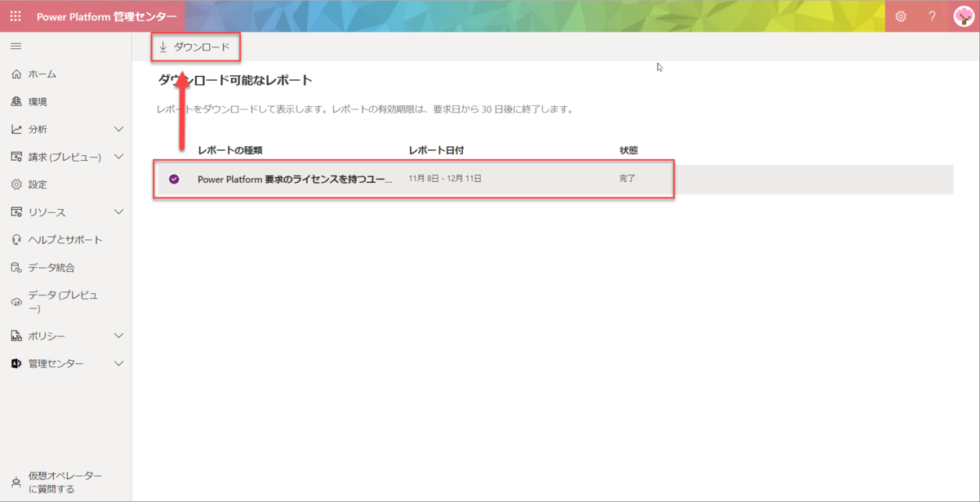Viewport: 980px width, 502px height.
Task: Click the Data (preview) cloud icon
Action: click(x=16, y=302)
